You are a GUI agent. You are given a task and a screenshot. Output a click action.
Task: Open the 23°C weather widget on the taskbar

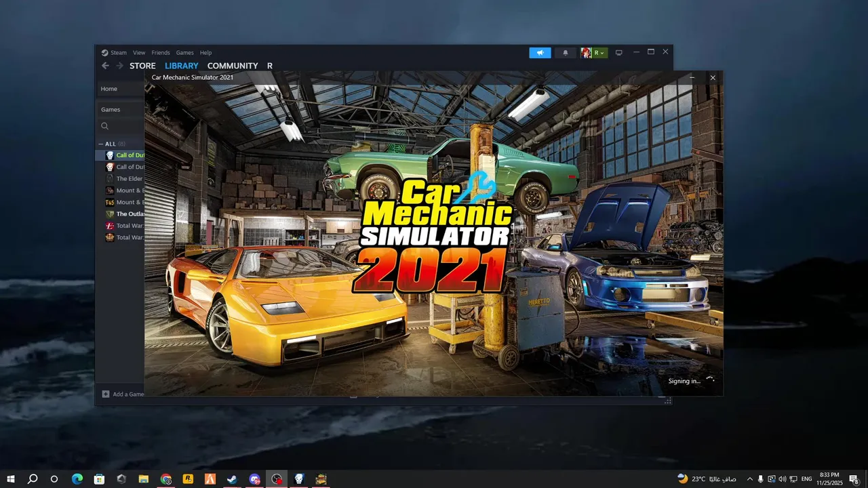707,479
